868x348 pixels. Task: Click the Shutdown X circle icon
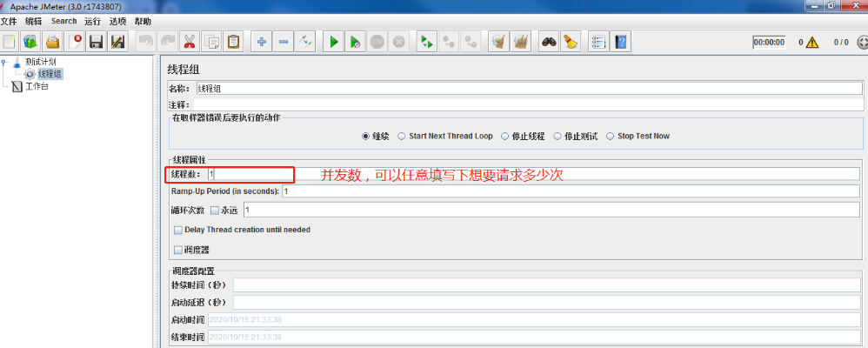tap(398, 42)
